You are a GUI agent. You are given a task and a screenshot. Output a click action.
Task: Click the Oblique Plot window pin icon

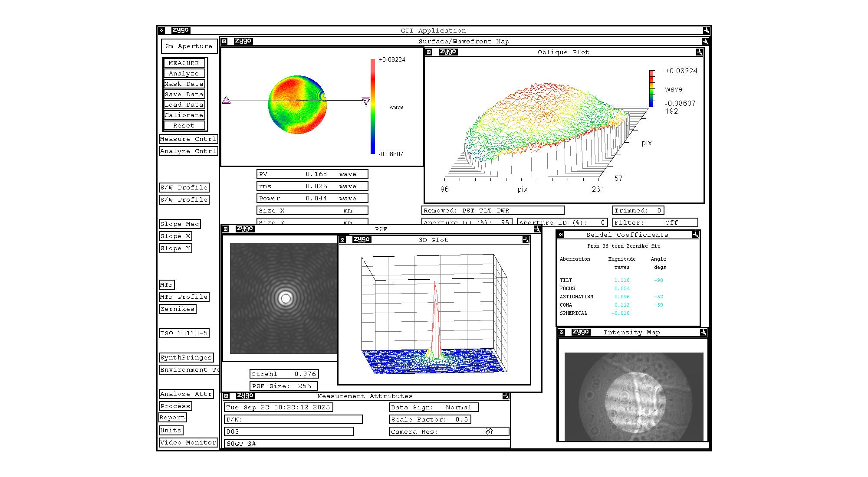pyautogui.click(x=699, y=52)
